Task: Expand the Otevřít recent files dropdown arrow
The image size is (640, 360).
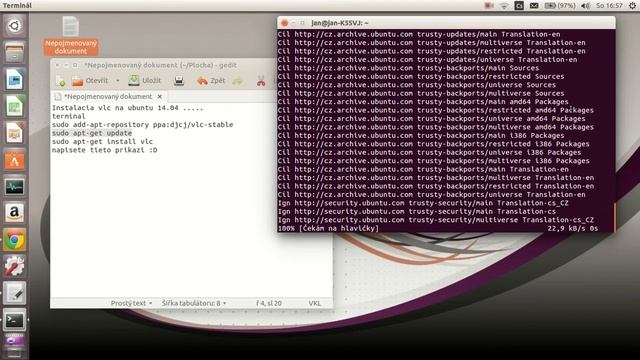Action: pos(118,81)
